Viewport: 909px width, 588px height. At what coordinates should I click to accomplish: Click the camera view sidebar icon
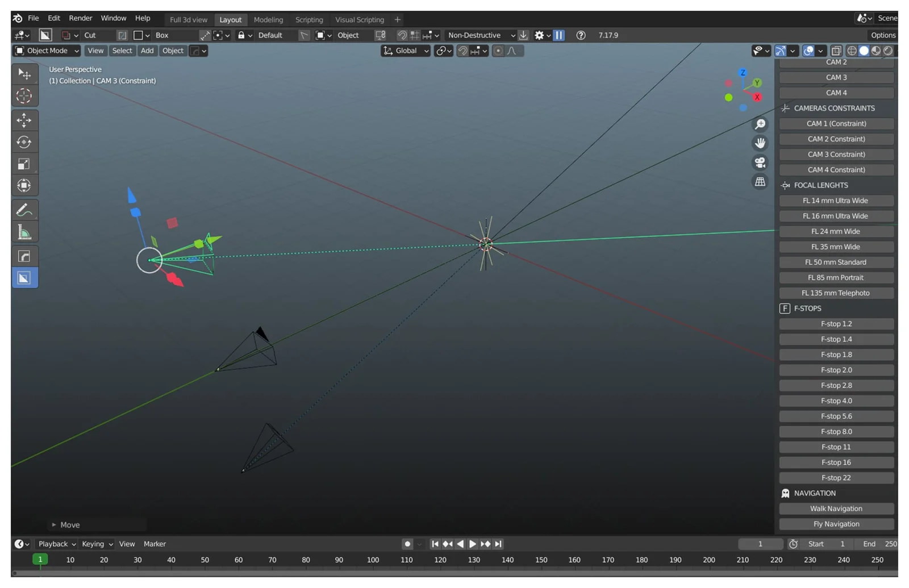tap(760, 163)
